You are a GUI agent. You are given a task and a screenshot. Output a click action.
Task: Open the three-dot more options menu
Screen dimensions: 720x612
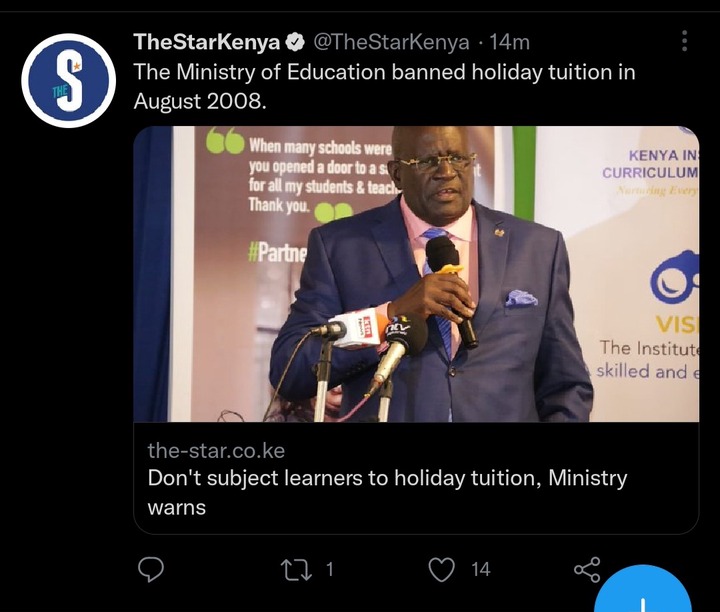click(x=684, y=41)
